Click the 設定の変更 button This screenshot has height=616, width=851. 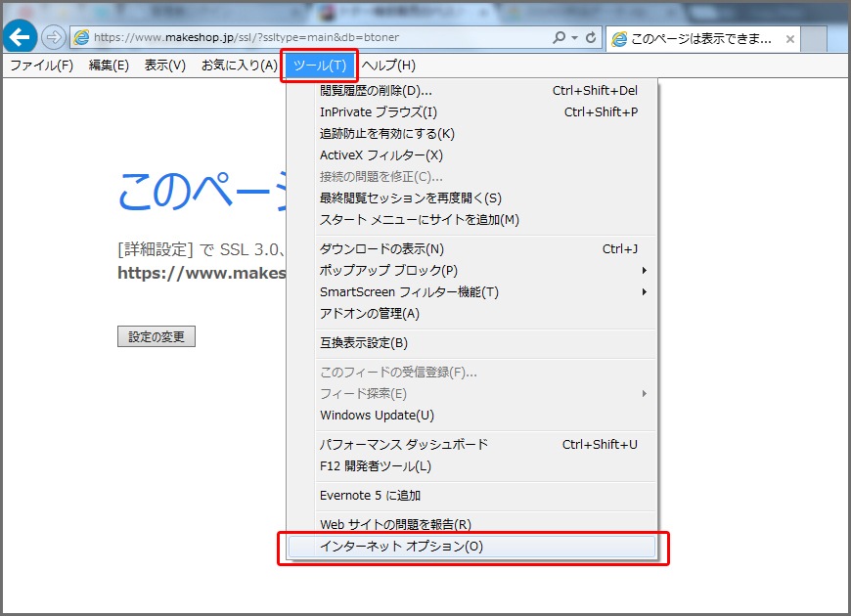coord(157,337)
